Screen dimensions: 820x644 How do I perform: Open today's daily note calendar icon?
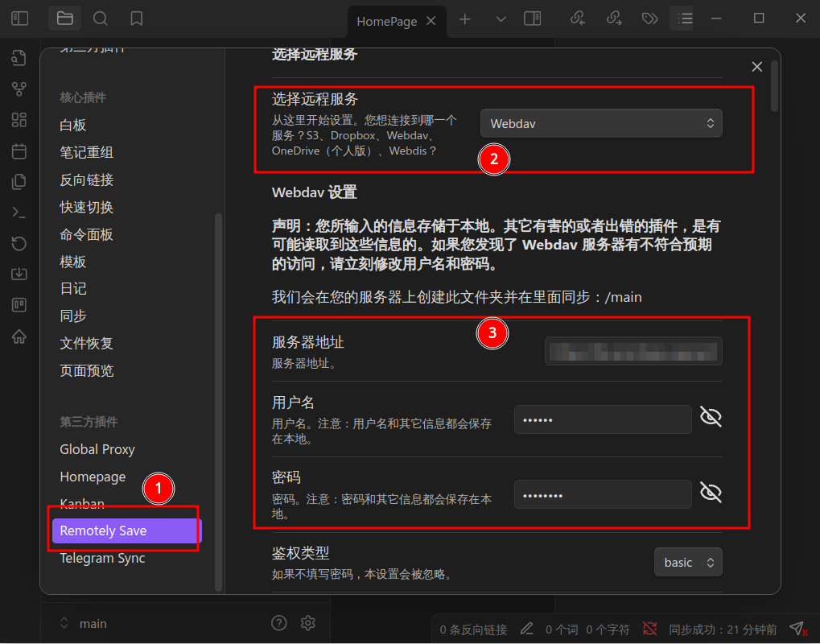click(19, 151)
